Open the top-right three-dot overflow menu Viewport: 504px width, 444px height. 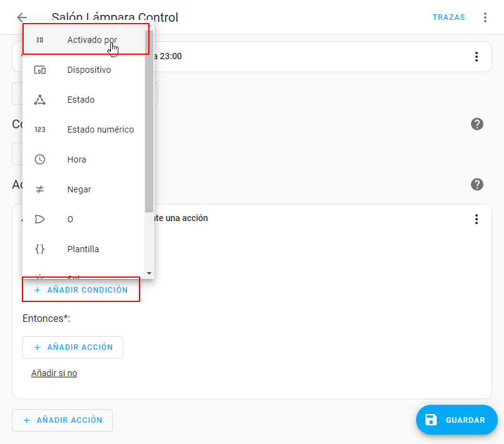485,17
